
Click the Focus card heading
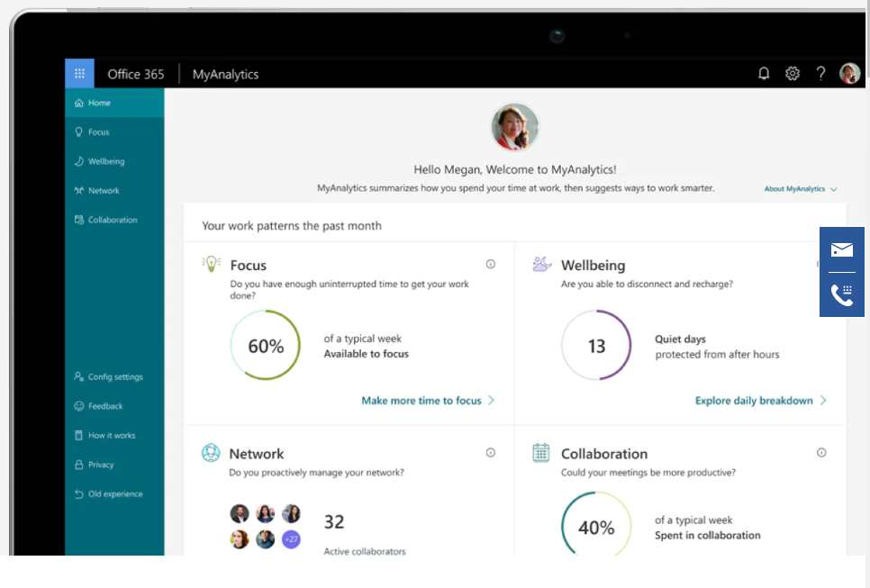pos(249,265)
